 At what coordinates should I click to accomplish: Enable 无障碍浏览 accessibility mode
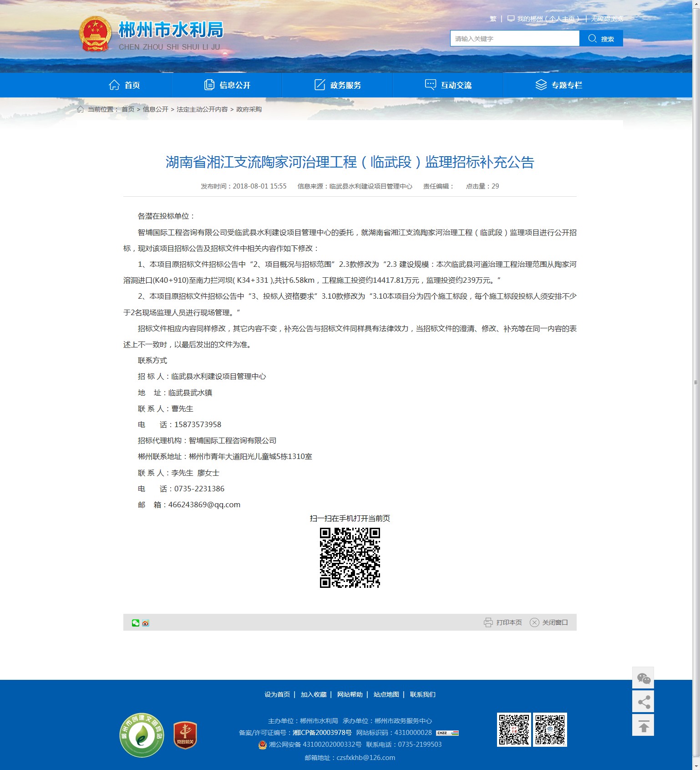coord(607,19)
